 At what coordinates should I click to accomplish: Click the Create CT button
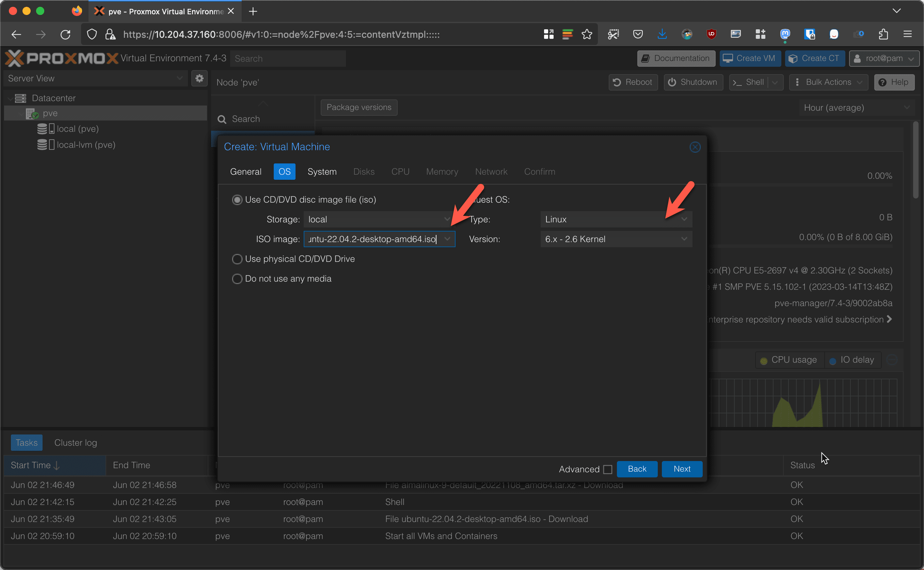tap(814, 59)
